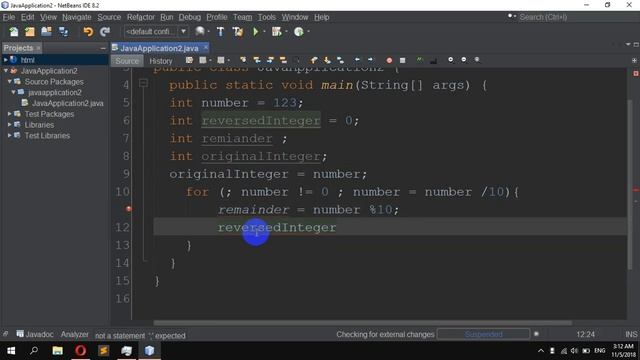Start macro recording with red circle icon

click(x=389, y=60)
